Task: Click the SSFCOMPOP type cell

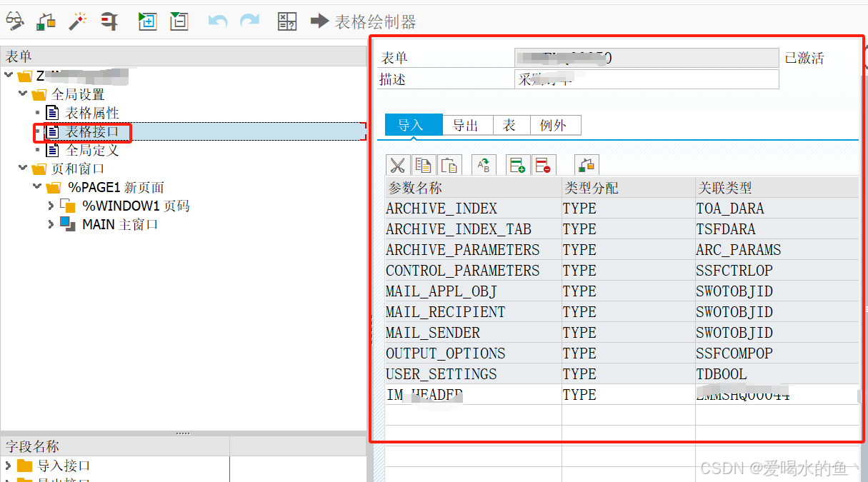Action: tap(777, 353)
